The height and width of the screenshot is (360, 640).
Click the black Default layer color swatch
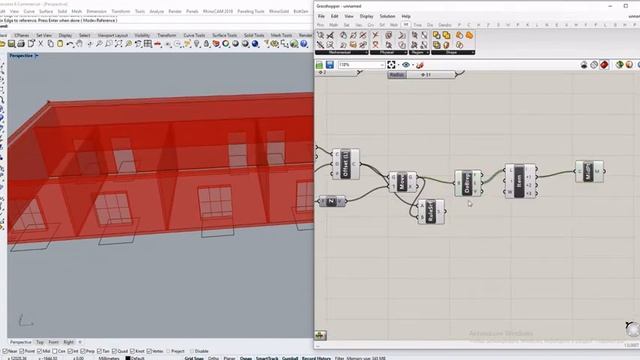coord(128,358)
